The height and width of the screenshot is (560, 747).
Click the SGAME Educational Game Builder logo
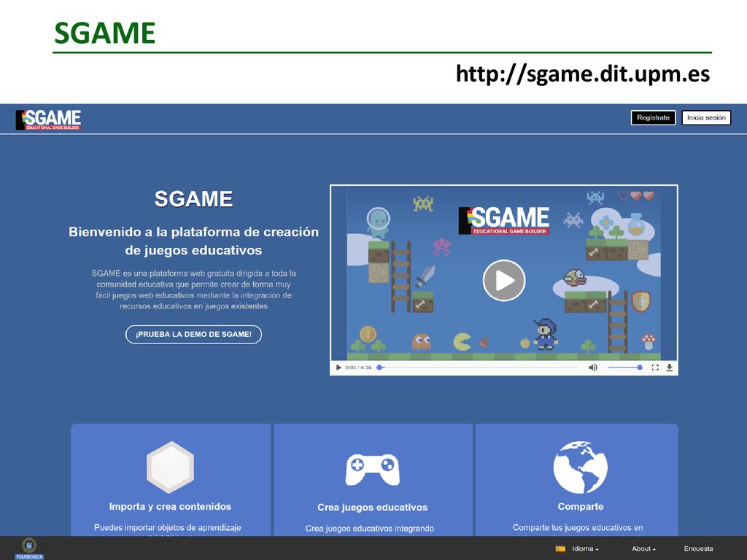(48, 120)
